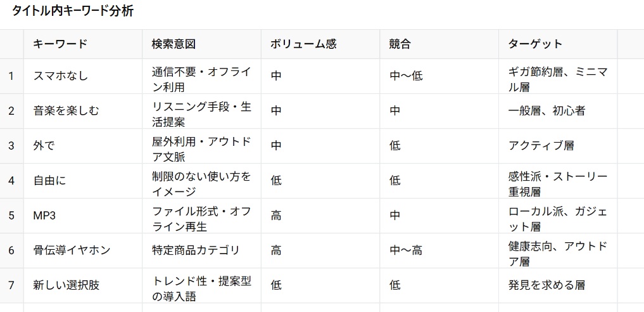Click the 音楽を楽しむ keyword cell
The image size is (644, 312).
coord(83,111)
